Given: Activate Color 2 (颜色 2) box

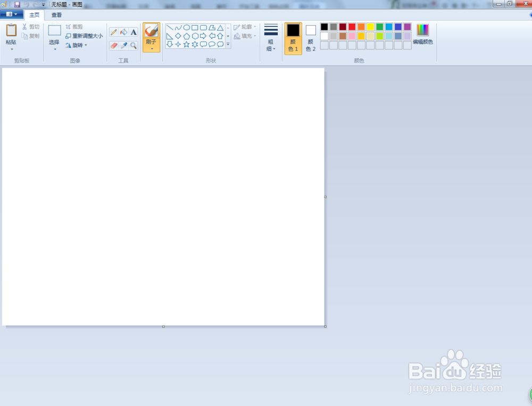Looking at the screenshot, I should coord(311,38).
